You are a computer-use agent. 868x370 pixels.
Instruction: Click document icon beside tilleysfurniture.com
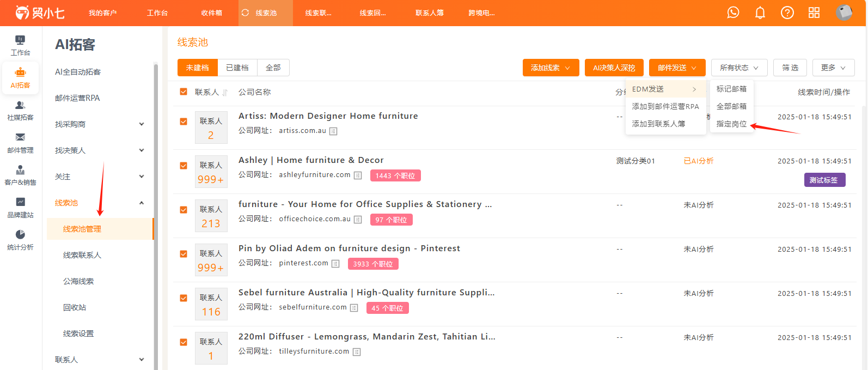point(357,352)
